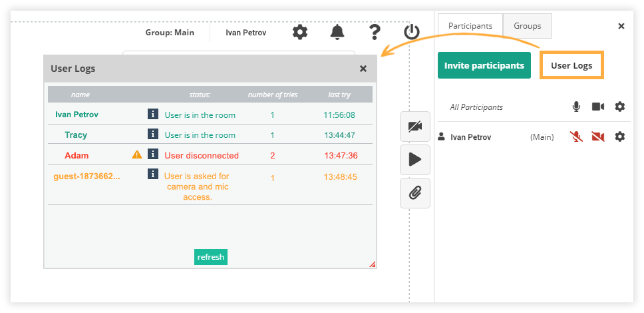
Task: Click the (Main) label beside Ivan Petrov
Action: click(x=542, y=137)
